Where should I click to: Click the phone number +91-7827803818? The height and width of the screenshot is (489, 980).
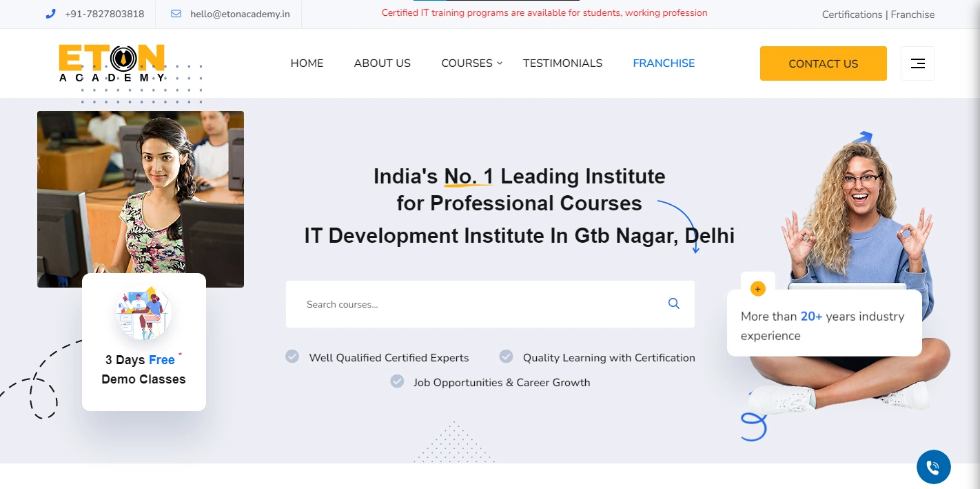(x=105, y=14)
